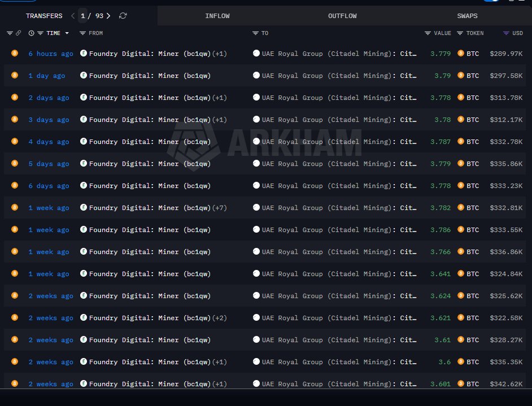This screenshot has height=406, width=532.
Task: Click the refresh icon beside page counter
Action: point(123,16)
